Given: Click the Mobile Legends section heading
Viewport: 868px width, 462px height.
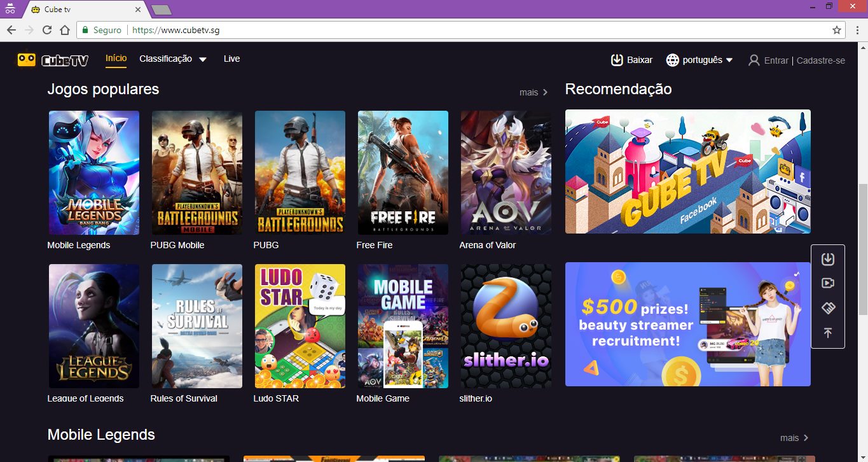Looking at the screenshot, I should pos(101,435).
